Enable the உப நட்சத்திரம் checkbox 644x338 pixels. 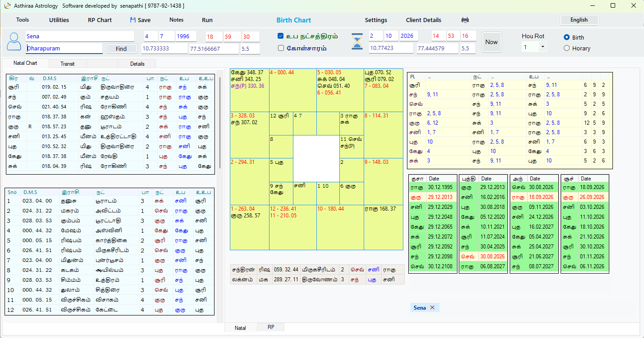point(280,36)
